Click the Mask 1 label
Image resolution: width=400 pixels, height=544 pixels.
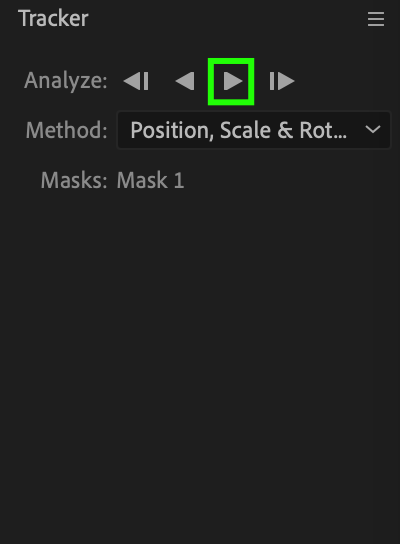click(x=150, y=180)
